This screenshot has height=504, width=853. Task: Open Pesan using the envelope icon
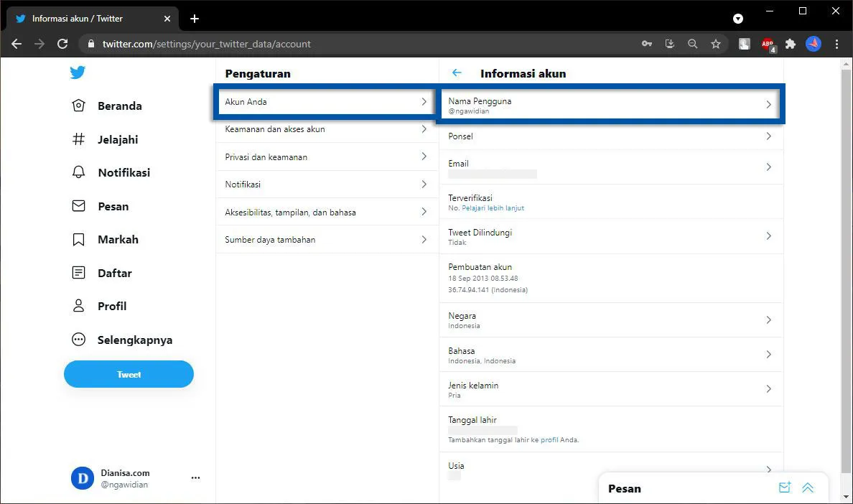[78, 206]
